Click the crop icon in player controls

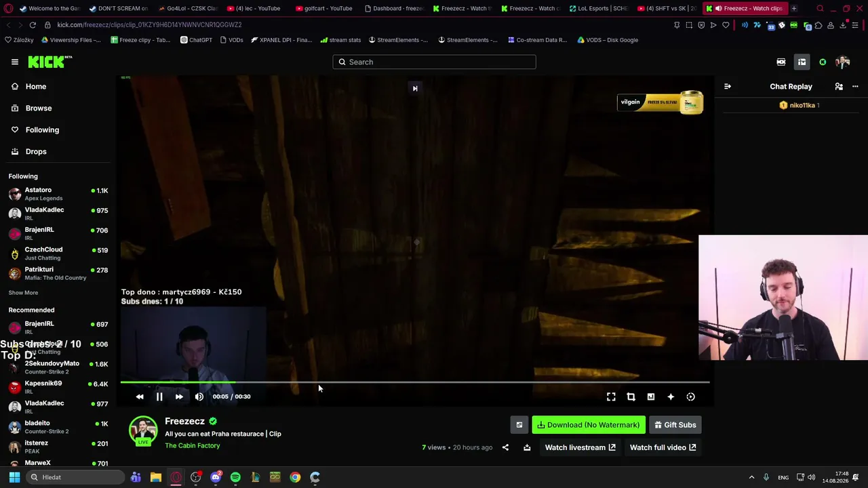pyautogui.click(x=631, y=396)
